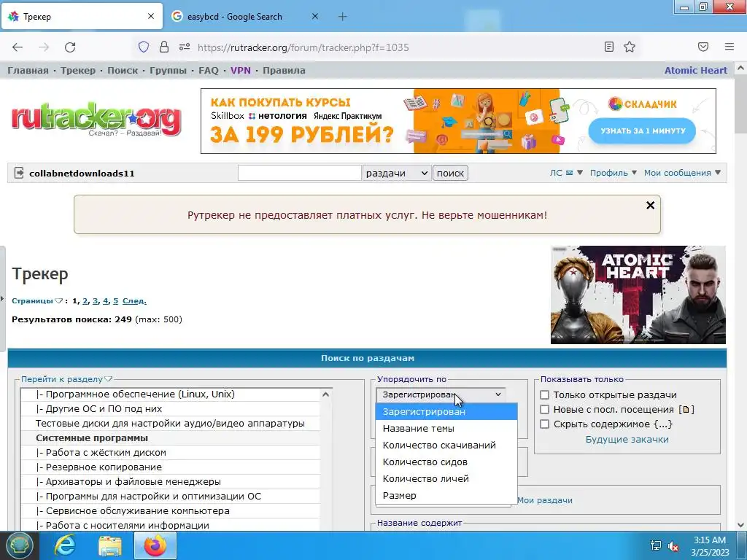The width and height of the screenshot is (747, 560).
Task: Toggle reader view icon
Action: tap(609, 47)
